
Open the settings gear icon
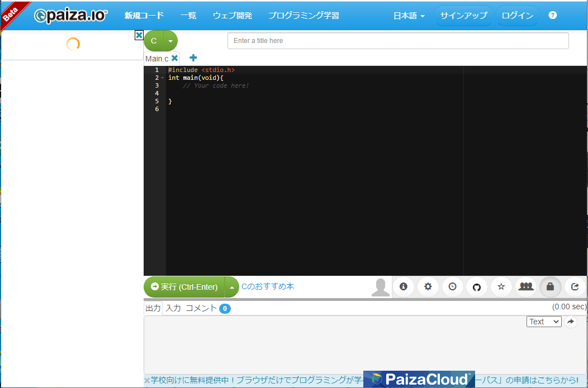tap(428, 286)
